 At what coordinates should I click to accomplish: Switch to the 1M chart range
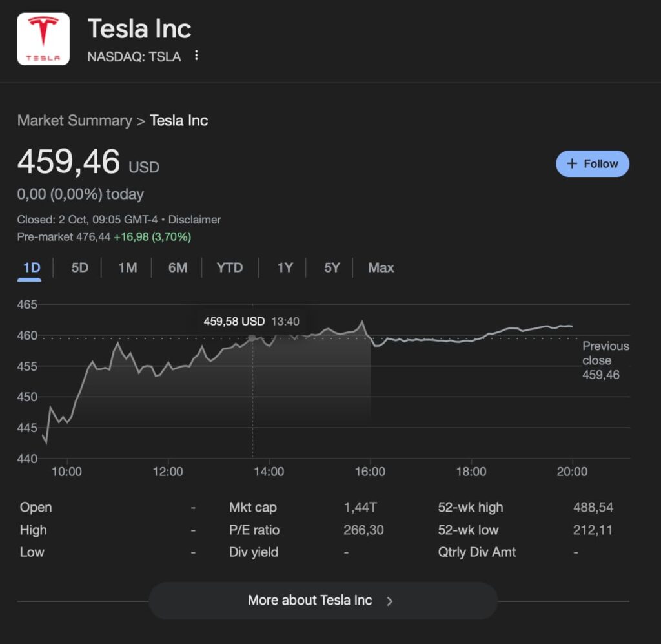tap(128, 268)
